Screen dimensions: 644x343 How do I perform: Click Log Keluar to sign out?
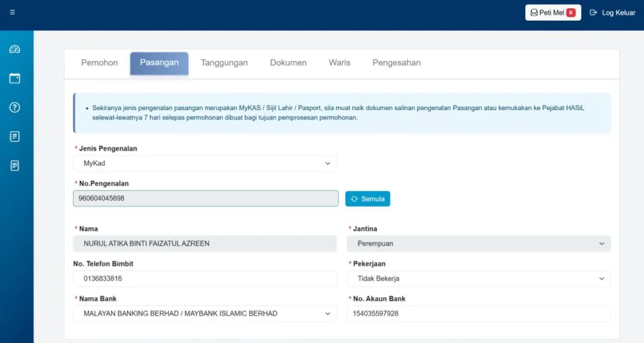coord(613,13)
